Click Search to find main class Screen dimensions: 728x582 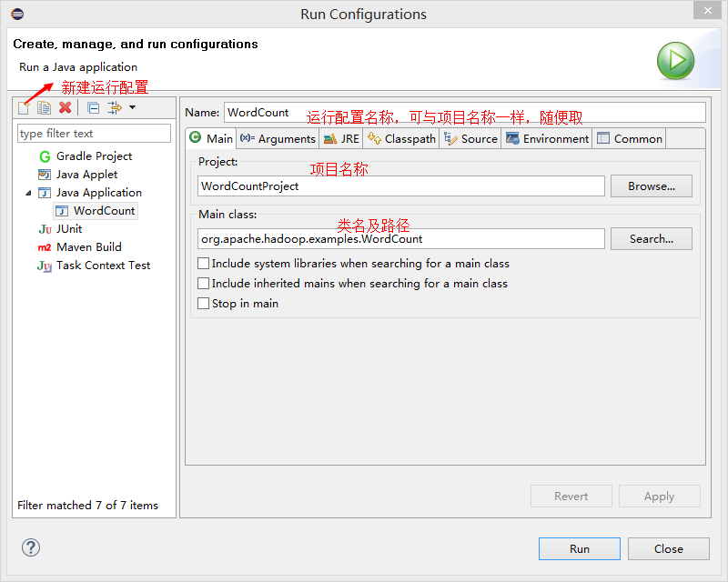coord(652,239)
